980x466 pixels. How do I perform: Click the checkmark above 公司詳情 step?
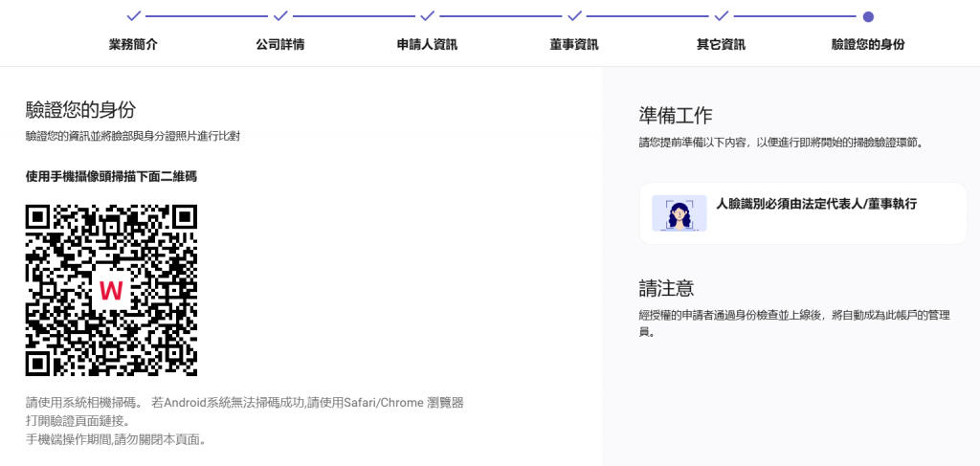coord(280,15)
